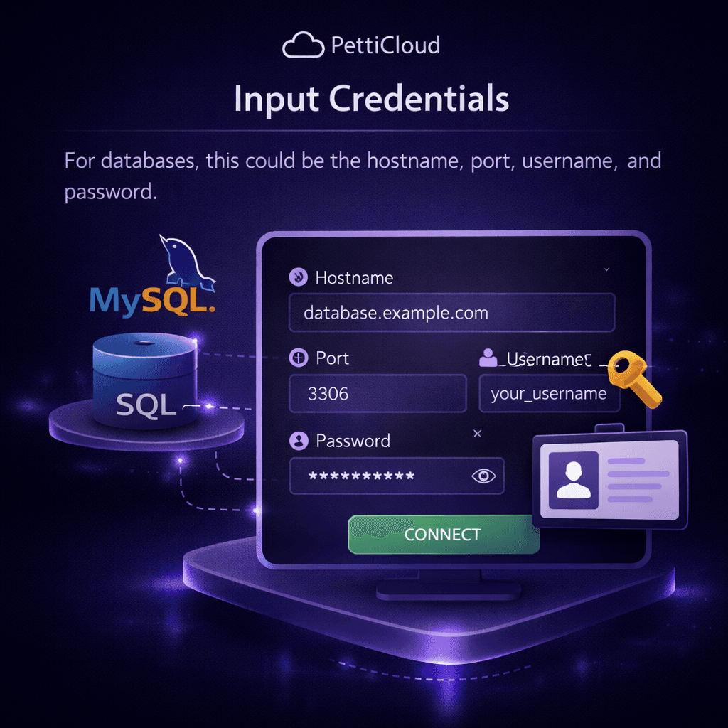Click the Input Credentials heading

(x=371, y=99)
